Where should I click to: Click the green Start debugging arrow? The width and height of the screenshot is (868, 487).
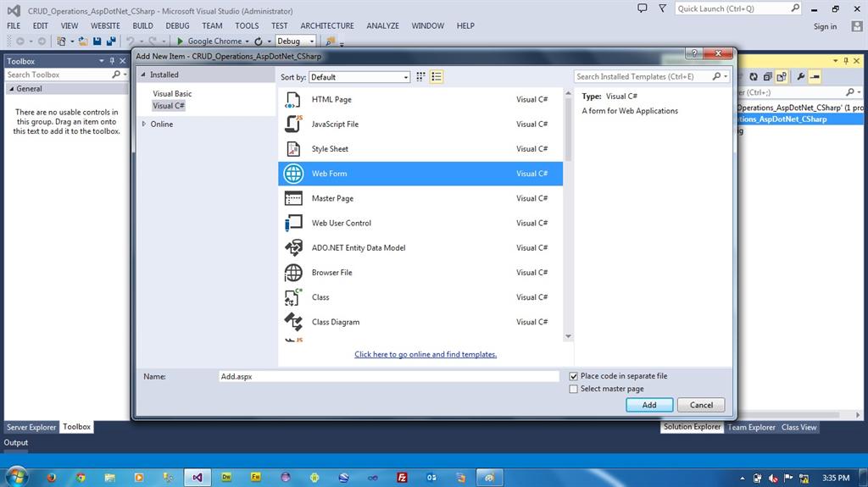180,41
